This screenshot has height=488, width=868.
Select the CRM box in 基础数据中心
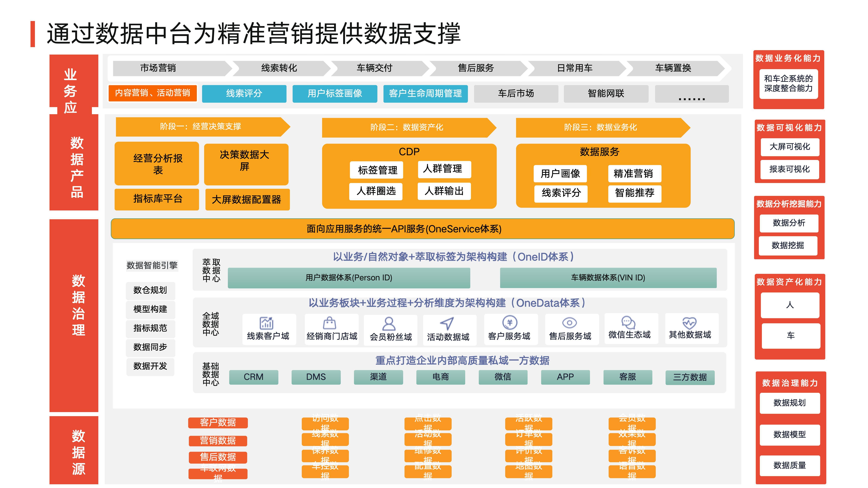[253, 377]
